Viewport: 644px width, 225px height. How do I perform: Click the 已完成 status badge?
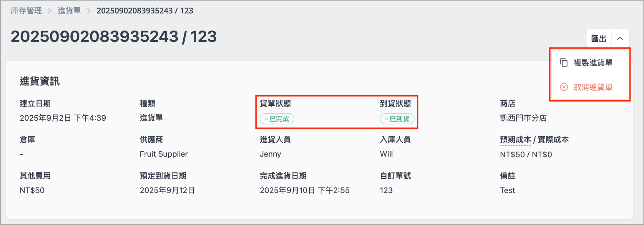[277, 119]
